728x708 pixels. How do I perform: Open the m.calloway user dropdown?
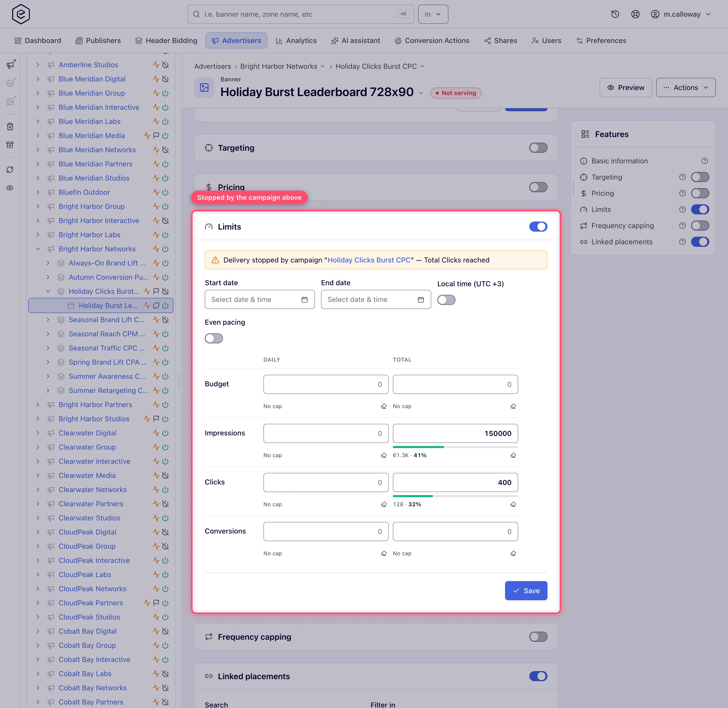[681, 14]
